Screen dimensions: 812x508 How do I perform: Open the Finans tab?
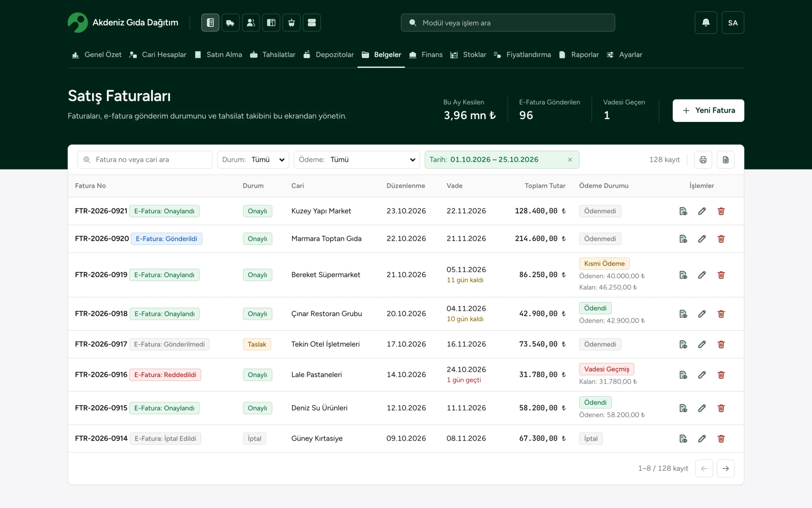coord(426,54)
